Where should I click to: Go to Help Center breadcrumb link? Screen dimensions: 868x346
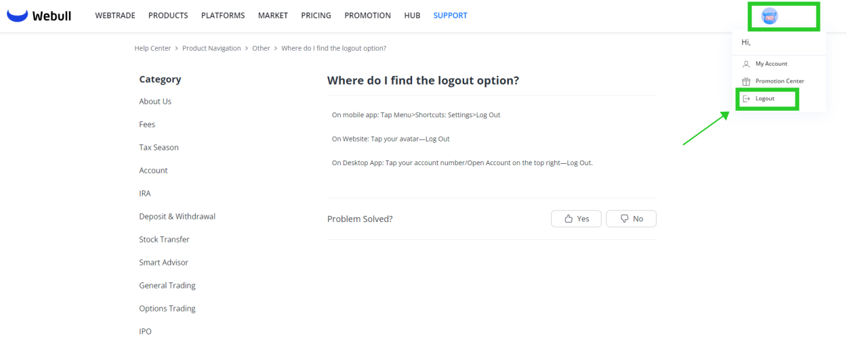(x=152, y=48)
